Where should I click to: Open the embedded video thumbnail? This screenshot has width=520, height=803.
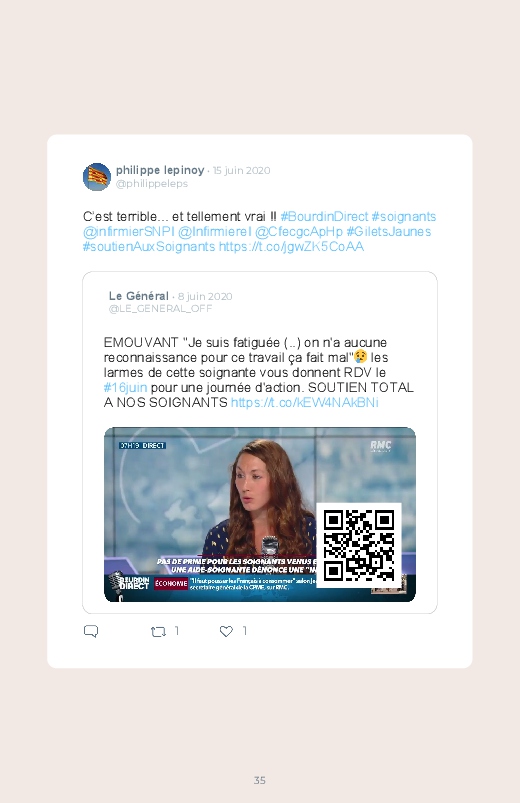click(260, 514)
